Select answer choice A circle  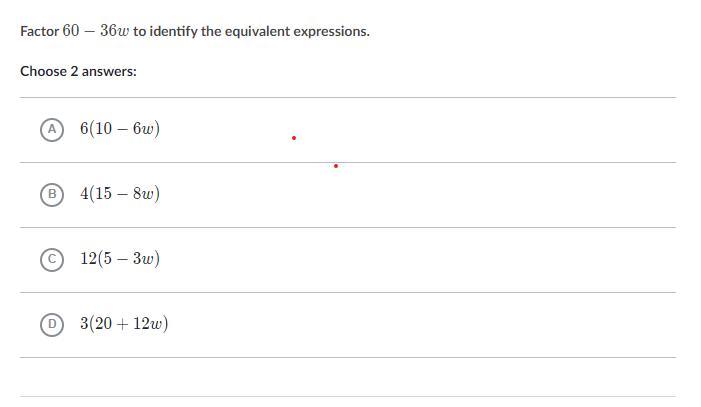[x=50, y=129]
